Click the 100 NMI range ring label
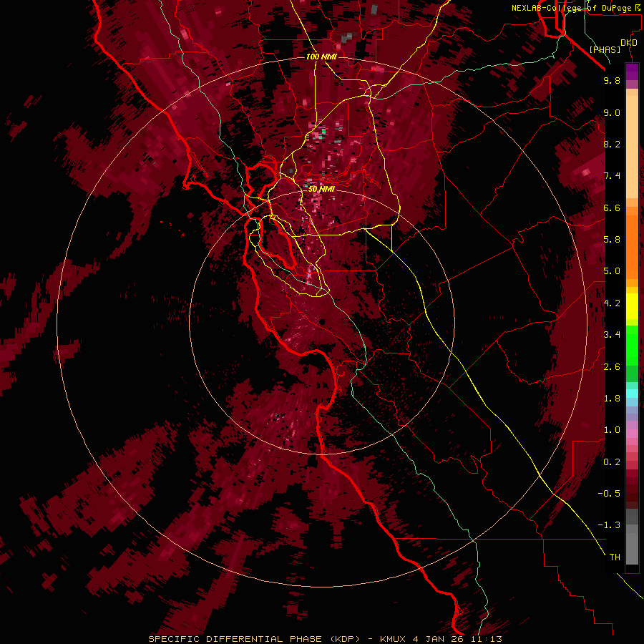This screenshot has width=644, height=644. tap(321, 57)
